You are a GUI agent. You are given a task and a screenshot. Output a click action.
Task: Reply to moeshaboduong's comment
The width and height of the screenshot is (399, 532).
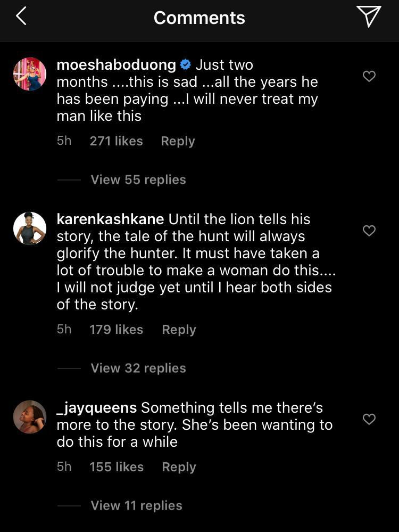click(x=178, y=141)
